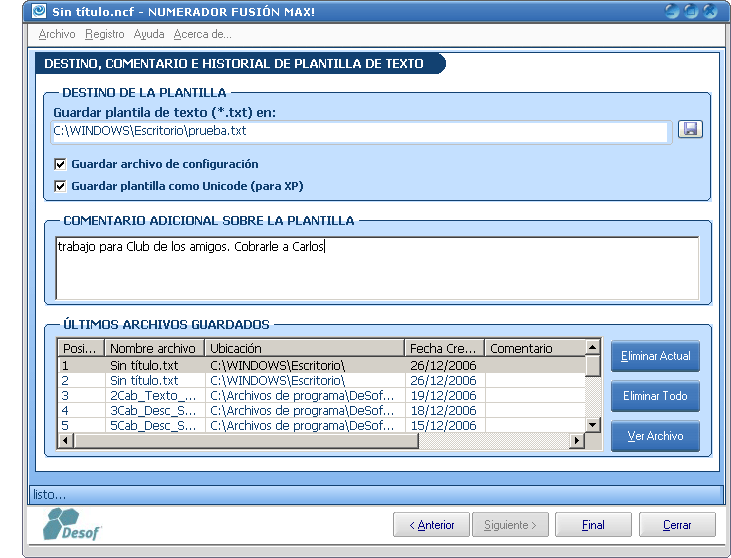This screenshot has height=558, width=731.
Task: Minimize the Numerador Fusión Max window
Action: 672,11
